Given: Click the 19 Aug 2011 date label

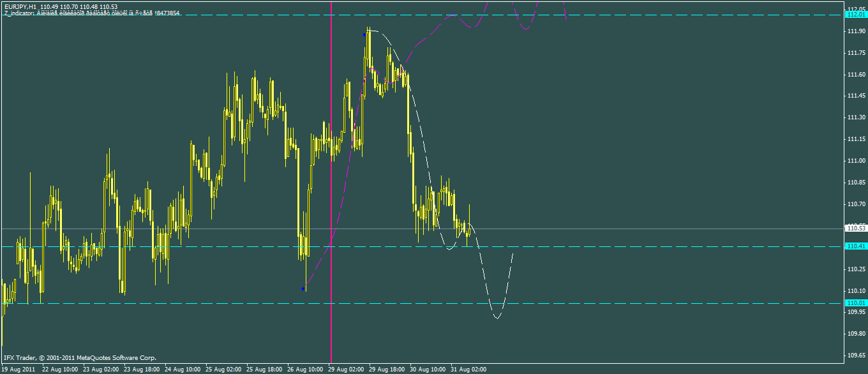Looking at the screenshot, I should tap(18, 369).
